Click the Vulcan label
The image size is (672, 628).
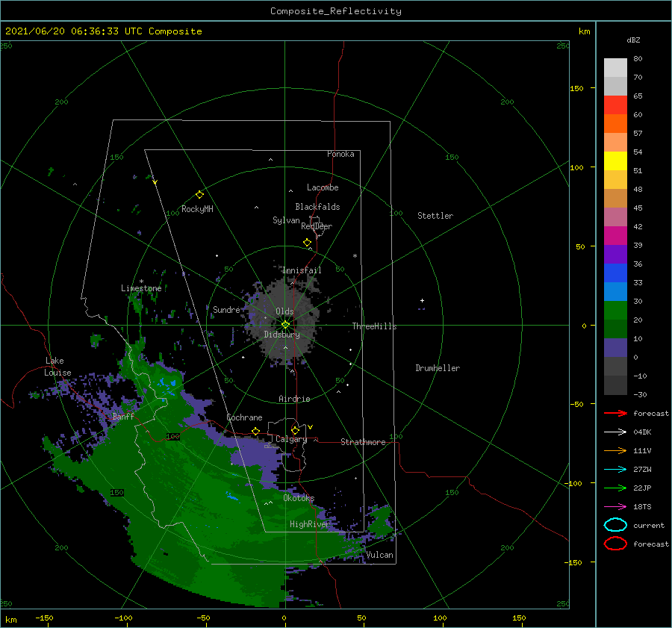click(379, 555)
